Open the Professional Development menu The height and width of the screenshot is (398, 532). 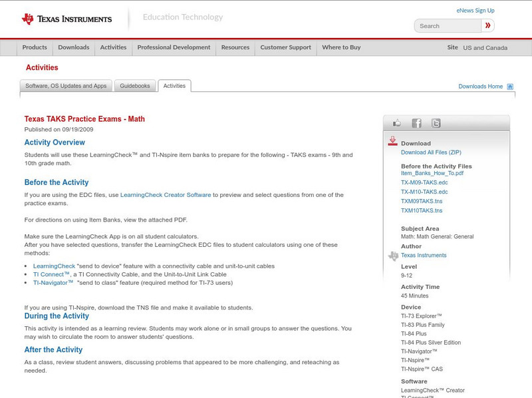pos(174,47)
